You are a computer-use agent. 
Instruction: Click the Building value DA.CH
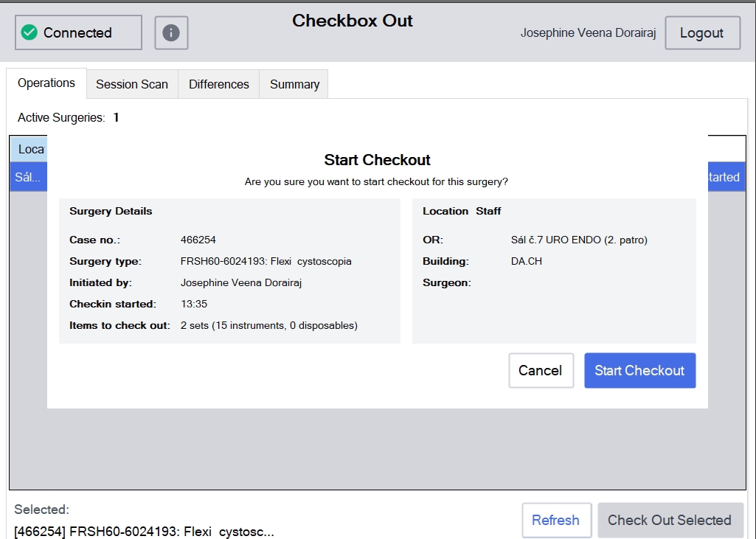point(527,261)
